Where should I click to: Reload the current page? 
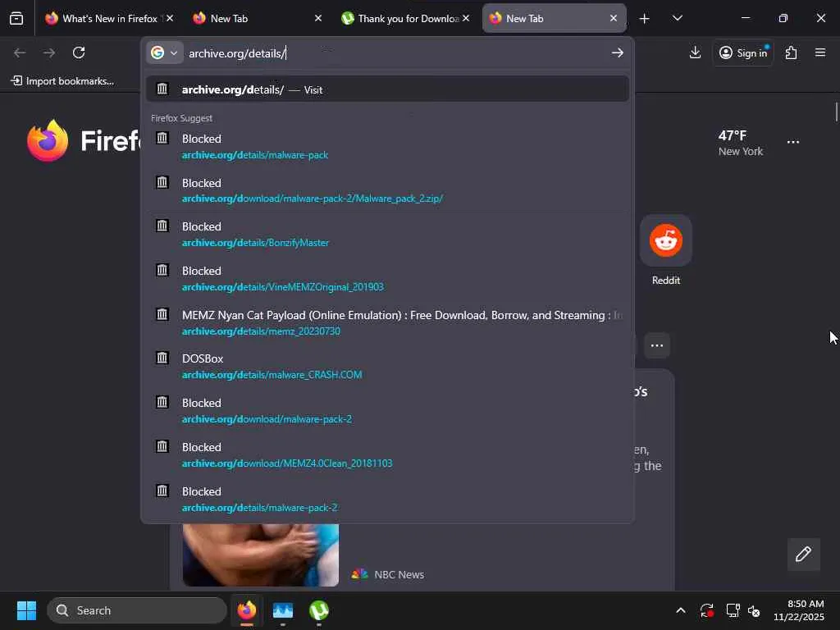tap(79, 52)
